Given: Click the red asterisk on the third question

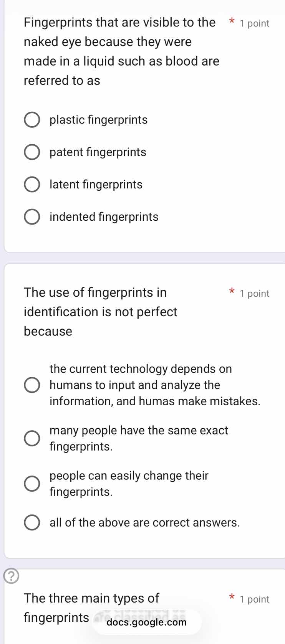Looking at the screenshot, I should pyautogui.click(x=232, y=598).
